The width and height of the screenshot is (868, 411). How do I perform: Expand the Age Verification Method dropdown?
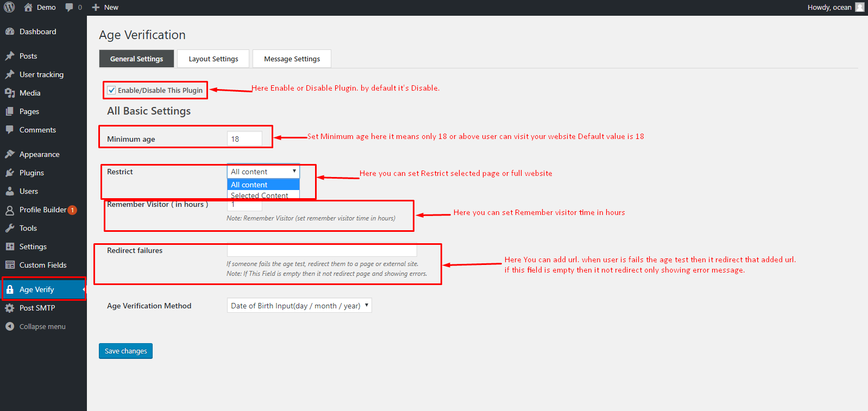299,306
